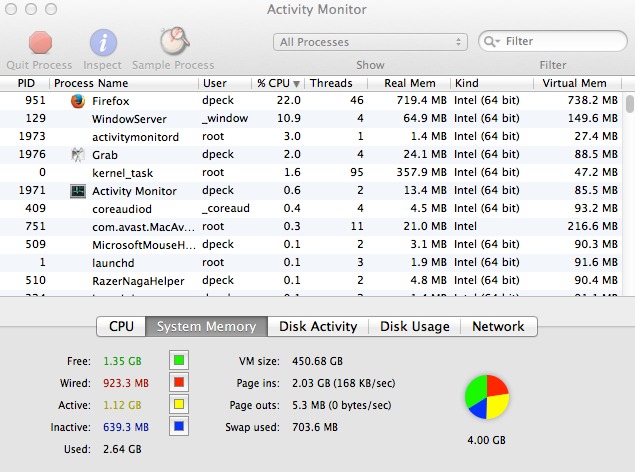
Task: Open the All Processes show dropdown
Action: tap(370, 42)
